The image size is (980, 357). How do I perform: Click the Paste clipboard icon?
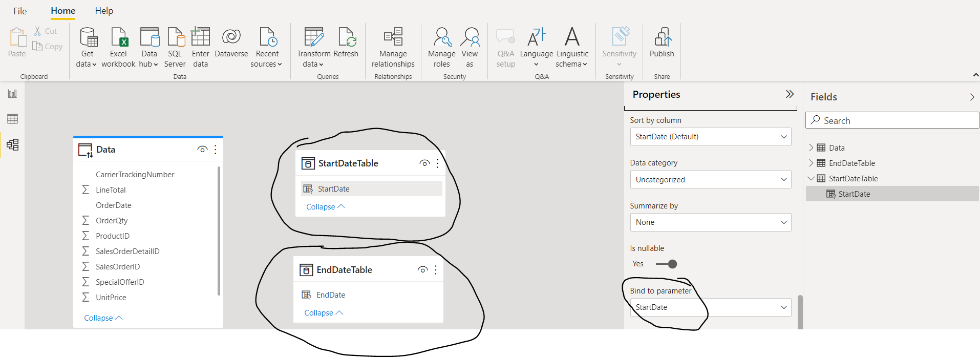17,37
